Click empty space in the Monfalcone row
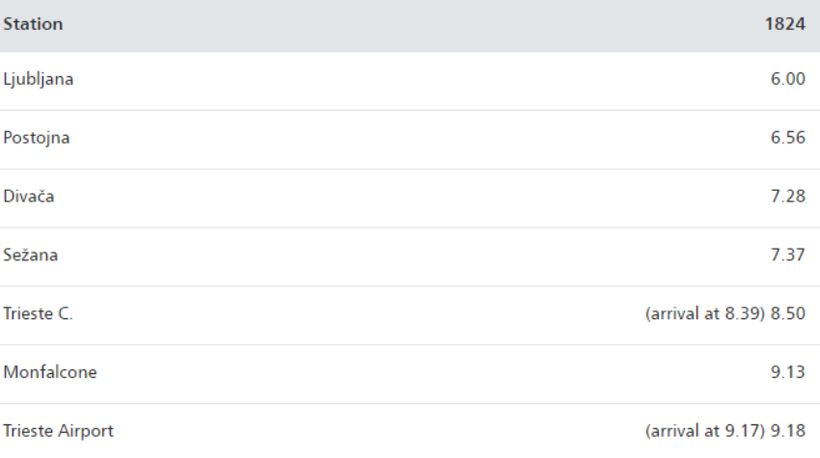820x458 pixels. [x=410, y=372]
